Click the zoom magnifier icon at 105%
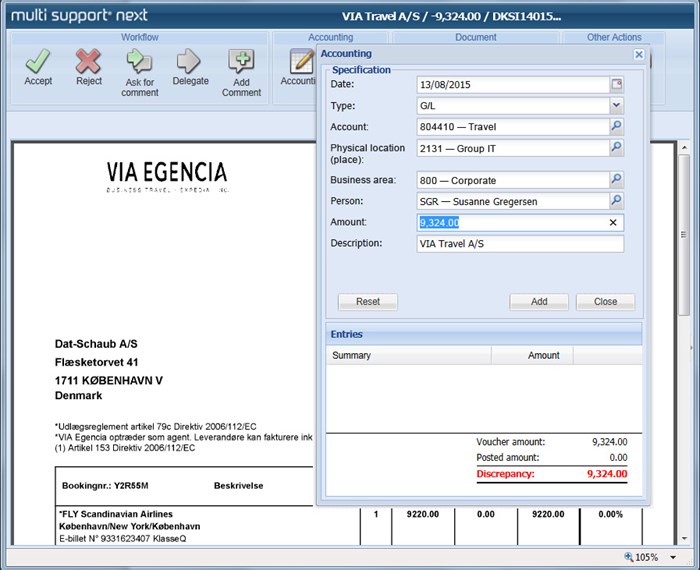Screen dimensions: 700x570 (629, 557)
